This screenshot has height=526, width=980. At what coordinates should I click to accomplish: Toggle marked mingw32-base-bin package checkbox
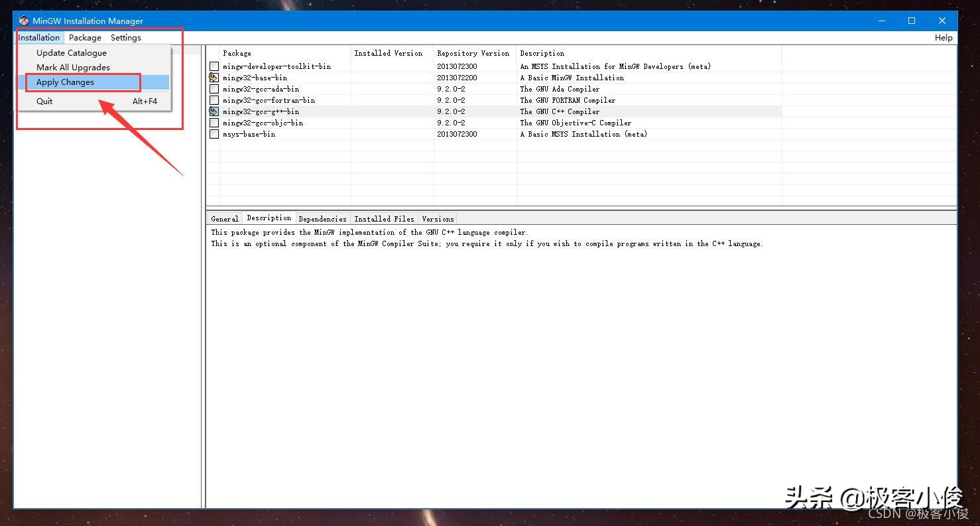214,78
